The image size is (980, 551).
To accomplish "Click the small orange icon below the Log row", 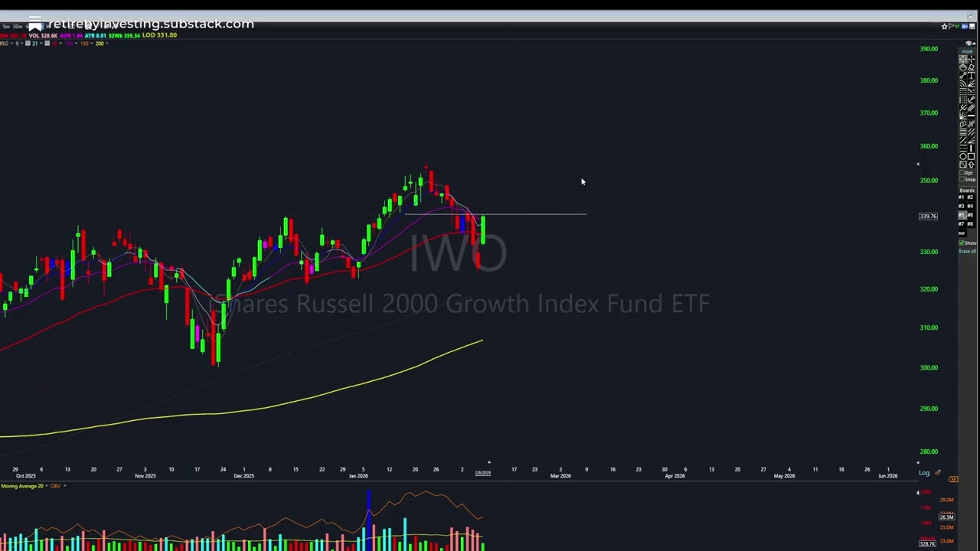I will click(953, 479).
